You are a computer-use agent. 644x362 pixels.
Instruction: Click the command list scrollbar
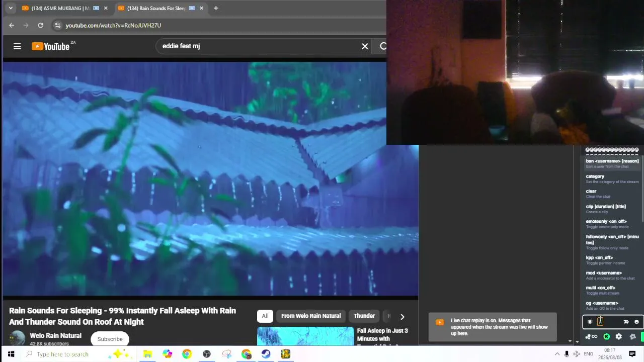[642, 189]
